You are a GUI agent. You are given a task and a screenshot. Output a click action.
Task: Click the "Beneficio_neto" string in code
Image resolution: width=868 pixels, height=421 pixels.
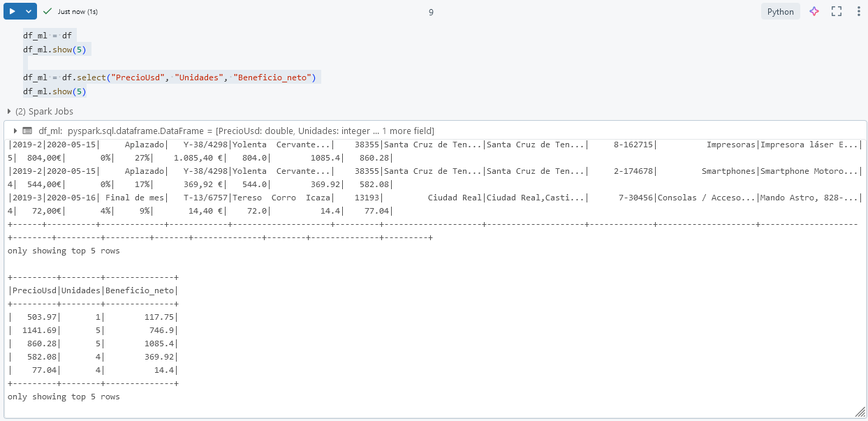click(272, 77)
